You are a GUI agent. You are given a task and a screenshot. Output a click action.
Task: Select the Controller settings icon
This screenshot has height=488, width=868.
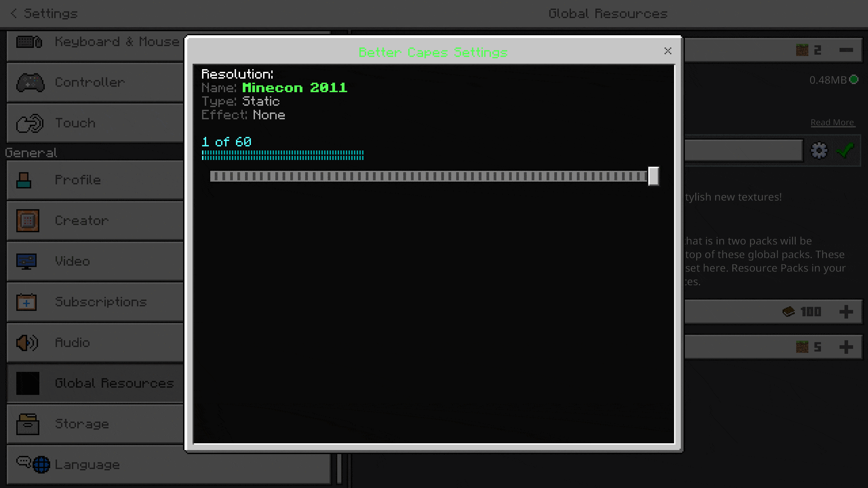[28, 82]
